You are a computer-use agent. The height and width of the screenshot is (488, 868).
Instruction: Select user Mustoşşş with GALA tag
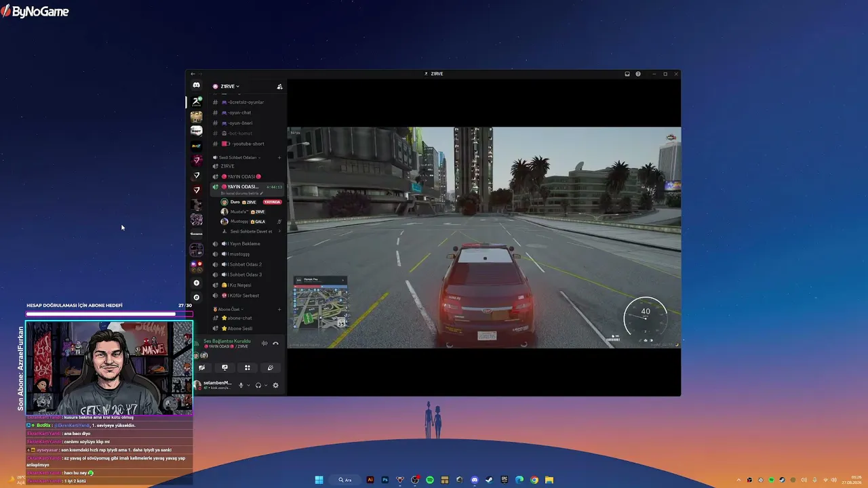[x=252, y=222]
